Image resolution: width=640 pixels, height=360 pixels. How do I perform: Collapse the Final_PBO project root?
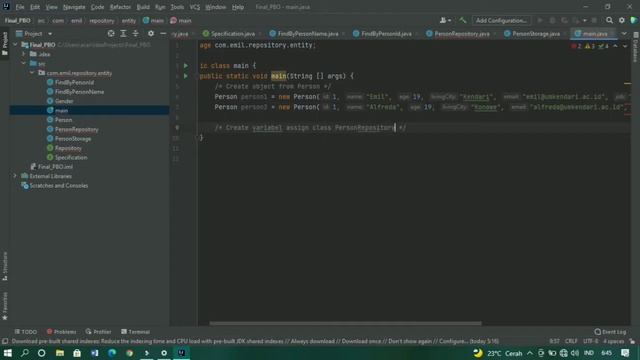point(16,44)
